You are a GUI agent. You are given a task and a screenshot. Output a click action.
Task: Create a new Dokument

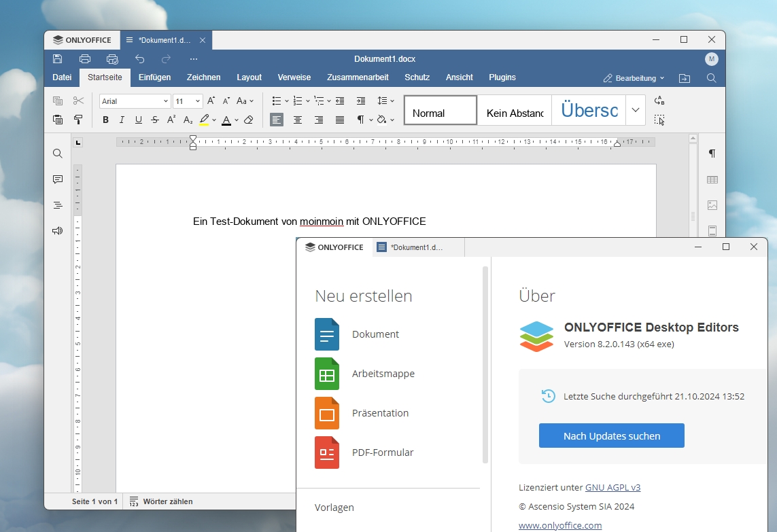point(357,334)
